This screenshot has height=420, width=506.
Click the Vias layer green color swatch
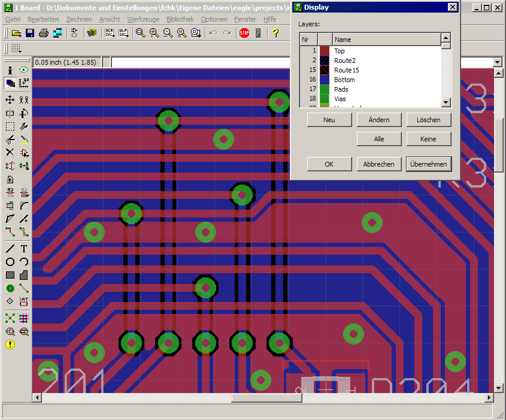click(325, 99)
